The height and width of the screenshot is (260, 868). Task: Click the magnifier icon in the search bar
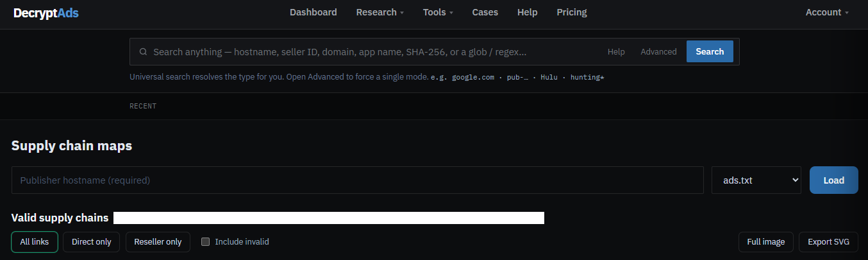143,51
